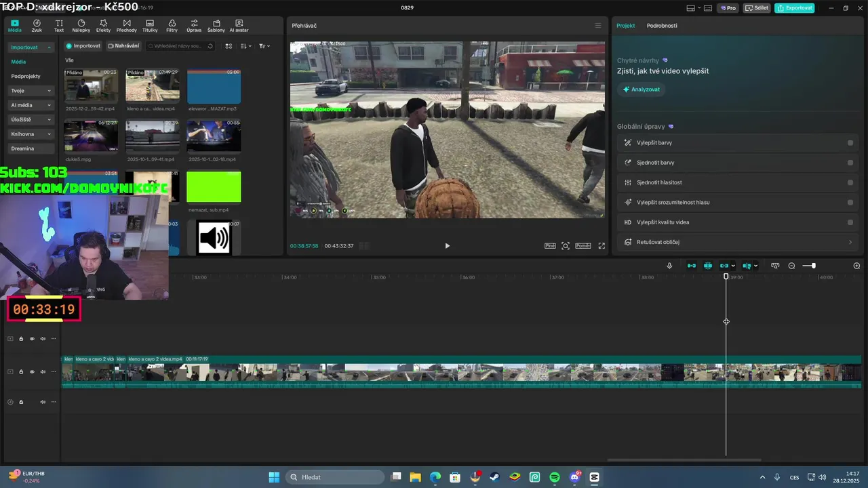This screenshot has height=488, width=868.
Task: Open the Titulky captions tab
Action: coord(150,26)
